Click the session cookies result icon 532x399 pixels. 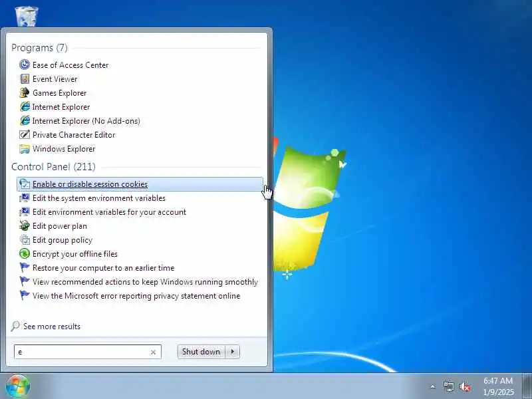(25, 184)
